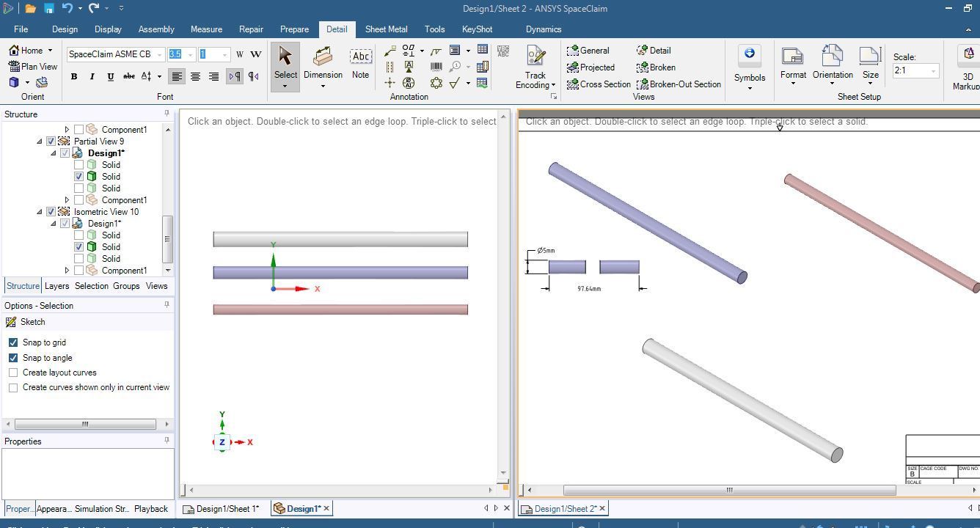The height and width of the screenshot is (528, 980).
Task: Toggle visibility checkbox of Isometric View 10
Action: [51, 212]
